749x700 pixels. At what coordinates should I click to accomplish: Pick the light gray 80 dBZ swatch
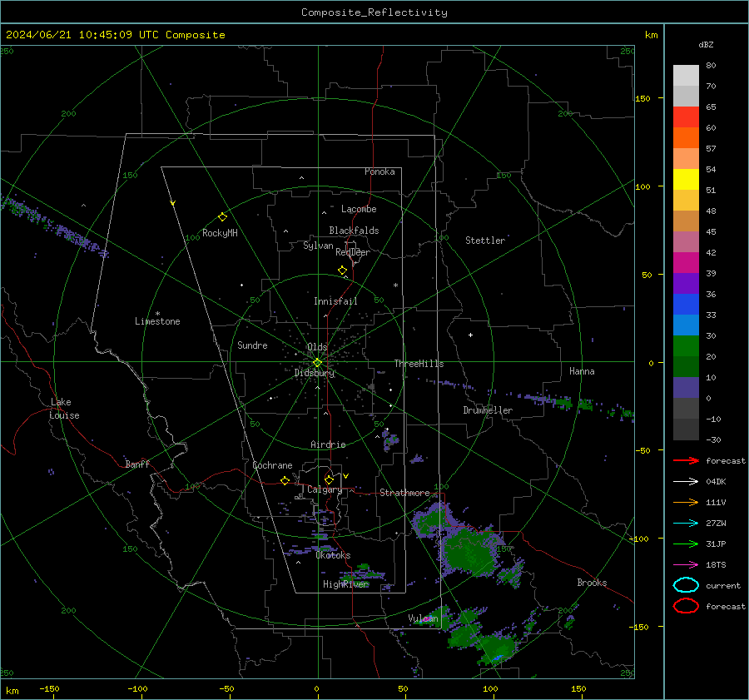point(686,76)
